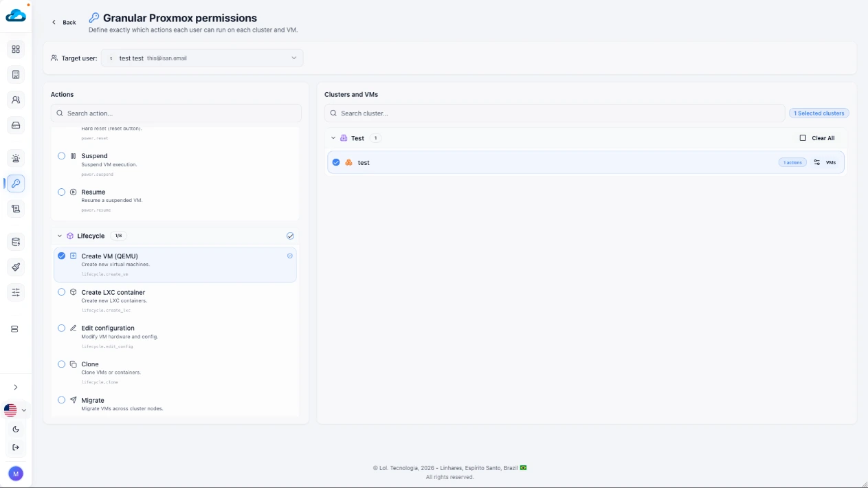868x488 pixels.
Task: Open the scroll log icon in the sidebar
Action: coord(16,208)
